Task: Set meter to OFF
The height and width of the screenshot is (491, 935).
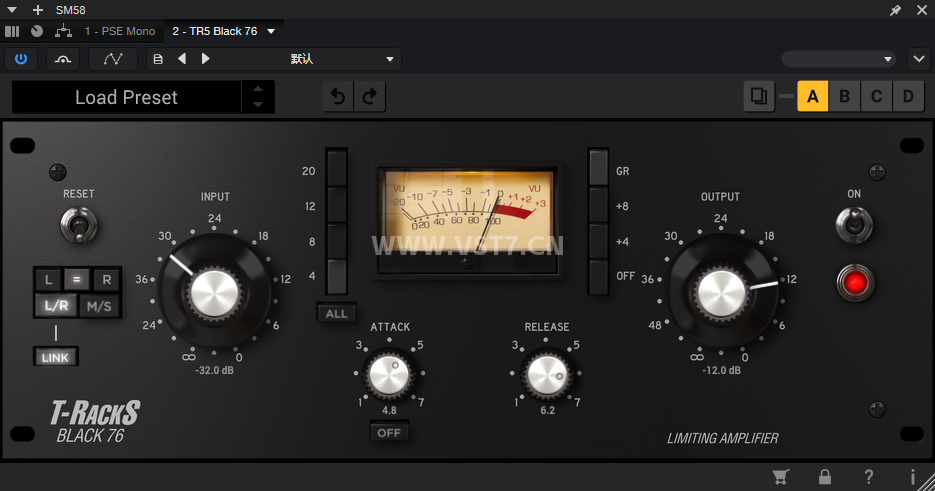Action: (599, 276)
